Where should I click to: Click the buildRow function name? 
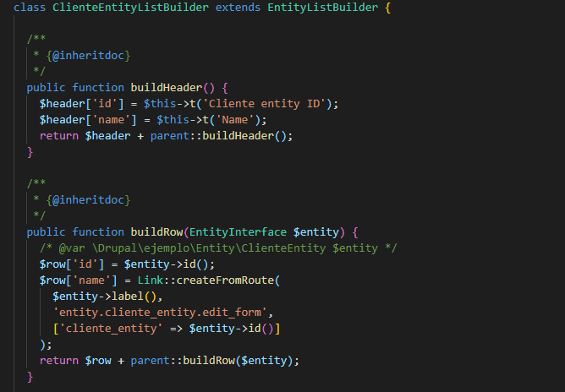(156, 231)
